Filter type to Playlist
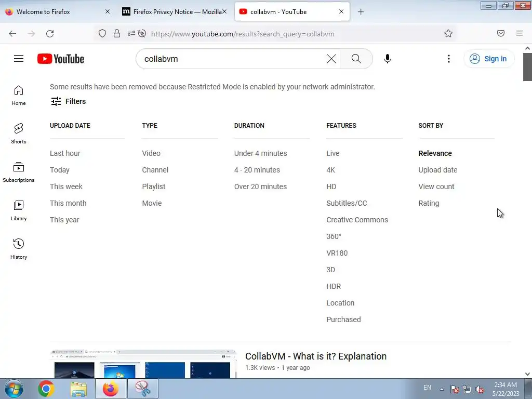Image resolution: width=532 pixels, height=399 pixels. point(154,187)
